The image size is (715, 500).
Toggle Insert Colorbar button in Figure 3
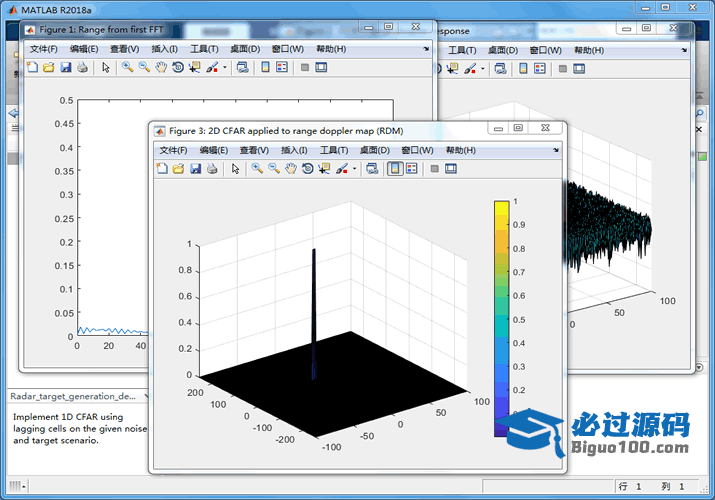pos(395,169)
